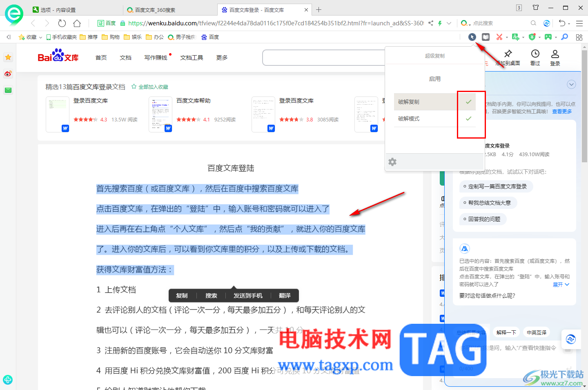Open the undo history dropdown arrow

tap(569, 24)
